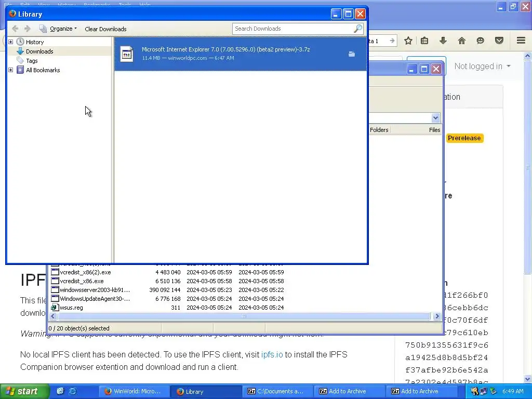
Task: Open the 7-Zip address bar dropdown arrow
Action: click(x=435, y=118)
